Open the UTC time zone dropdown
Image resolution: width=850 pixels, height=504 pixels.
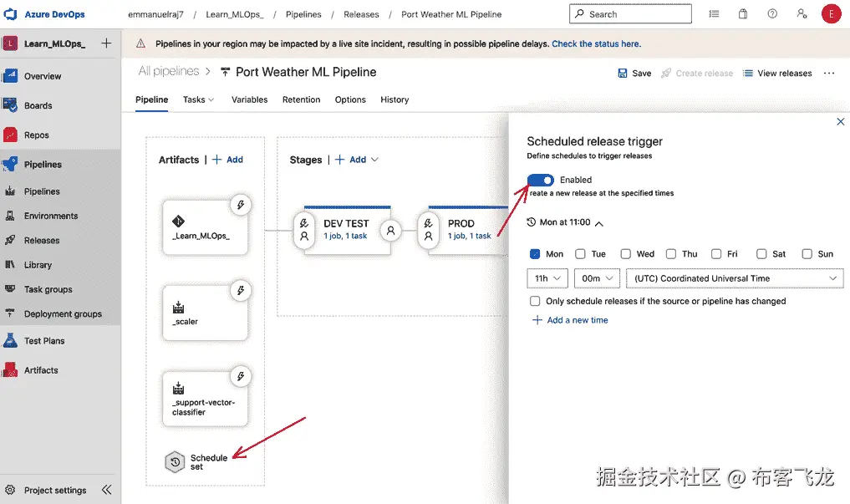(735, 278)
